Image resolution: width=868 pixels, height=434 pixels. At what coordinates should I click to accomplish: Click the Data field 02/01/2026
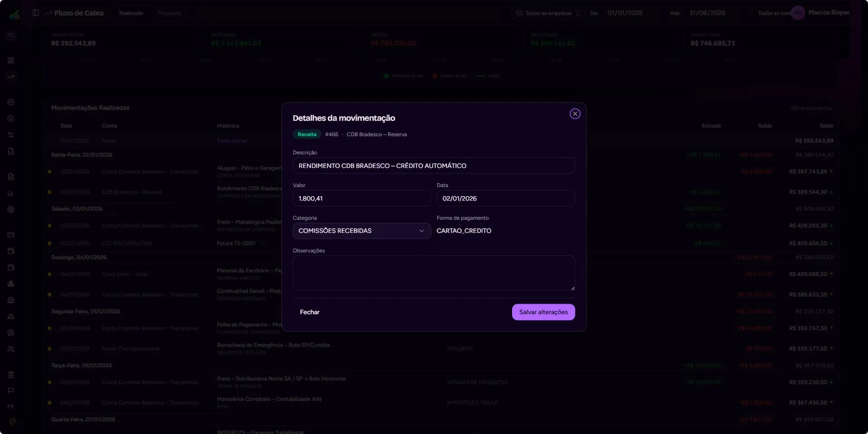[x=506, y=198]
